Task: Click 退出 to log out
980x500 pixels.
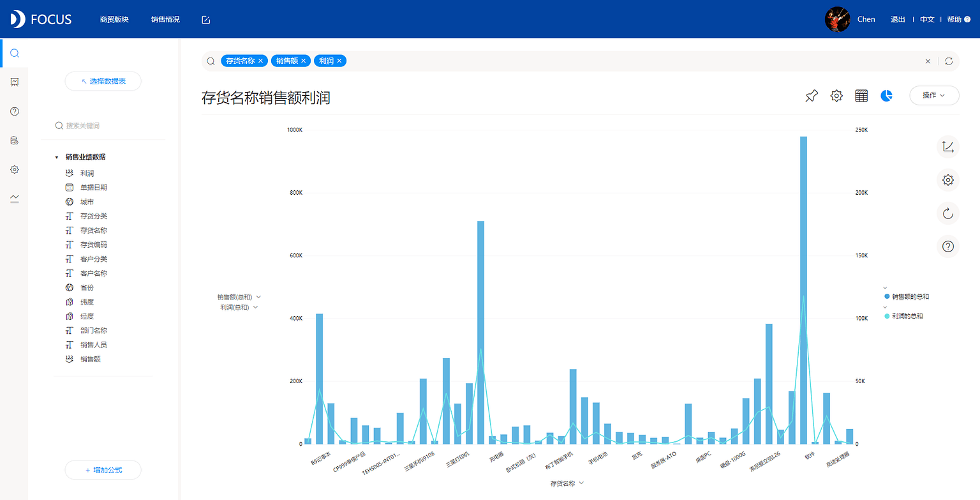Action: click(x=898, y=20)
